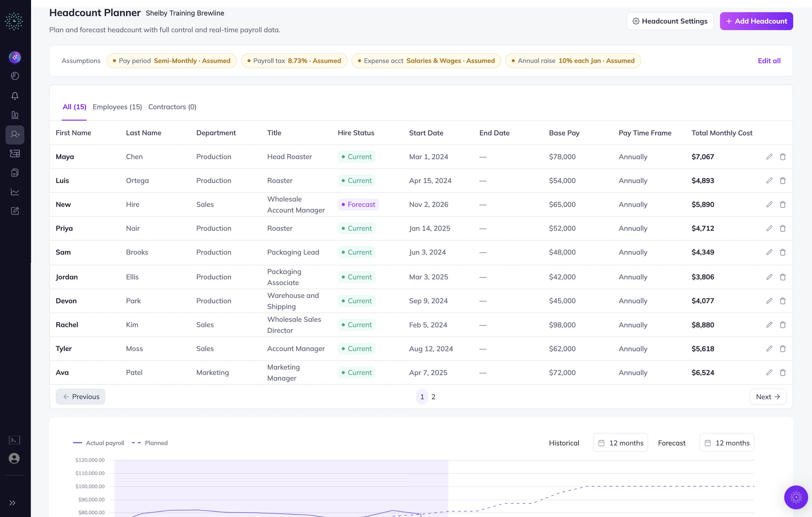Go to page 2 of the table
The image size is (812, 517).
point(433,397)
